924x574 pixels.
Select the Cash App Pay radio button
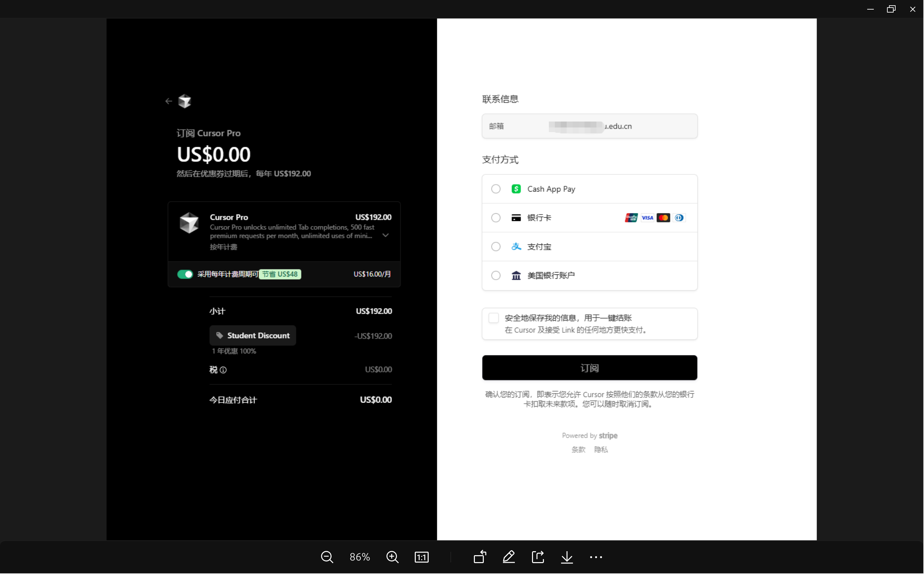click(496, 189)
